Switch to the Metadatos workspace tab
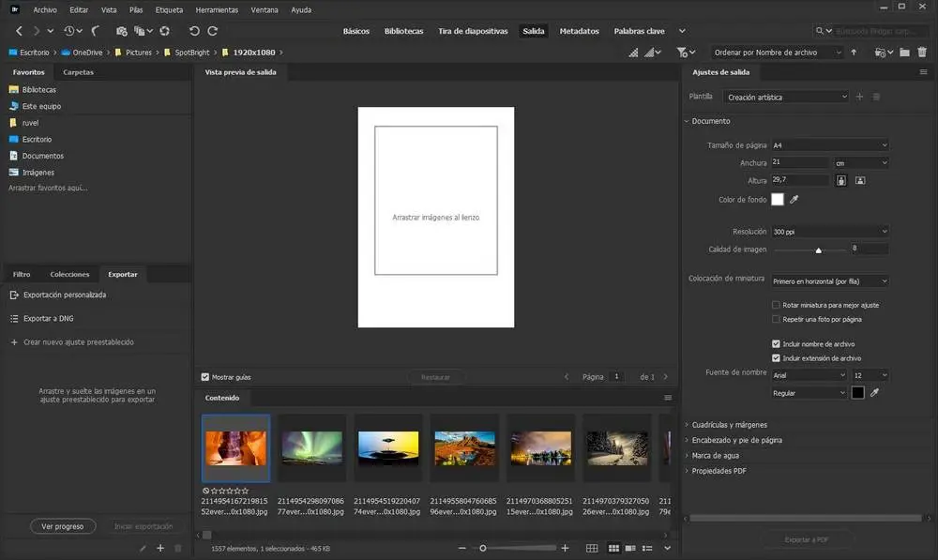The image size is (938, 560). point(579,31)
